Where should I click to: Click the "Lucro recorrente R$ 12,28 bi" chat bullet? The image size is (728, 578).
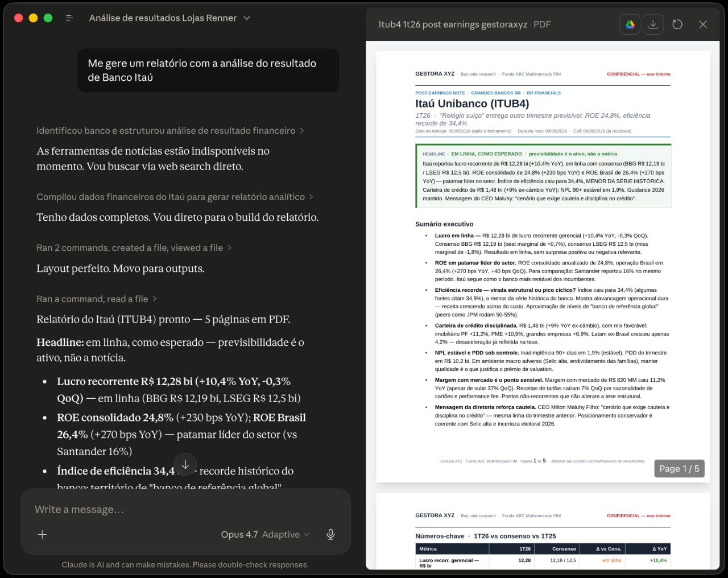tap(179, 390)
